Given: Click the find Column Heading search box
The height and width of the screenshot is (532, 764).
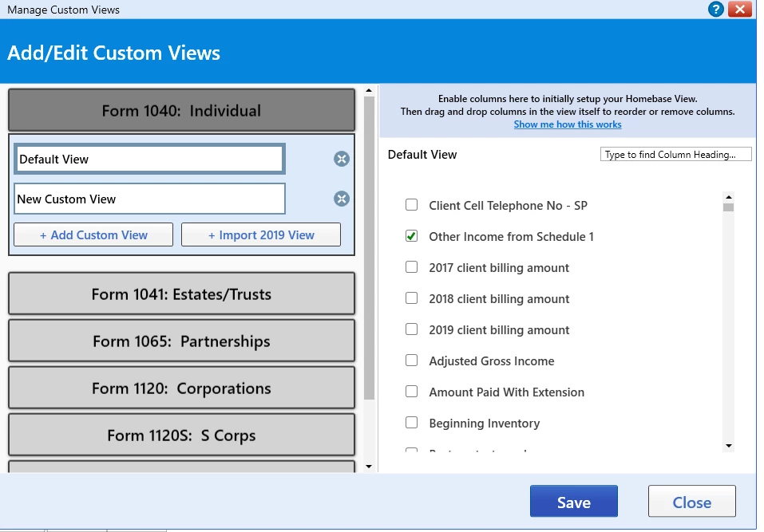Looking at the screenshot, I should pos(676,154).
